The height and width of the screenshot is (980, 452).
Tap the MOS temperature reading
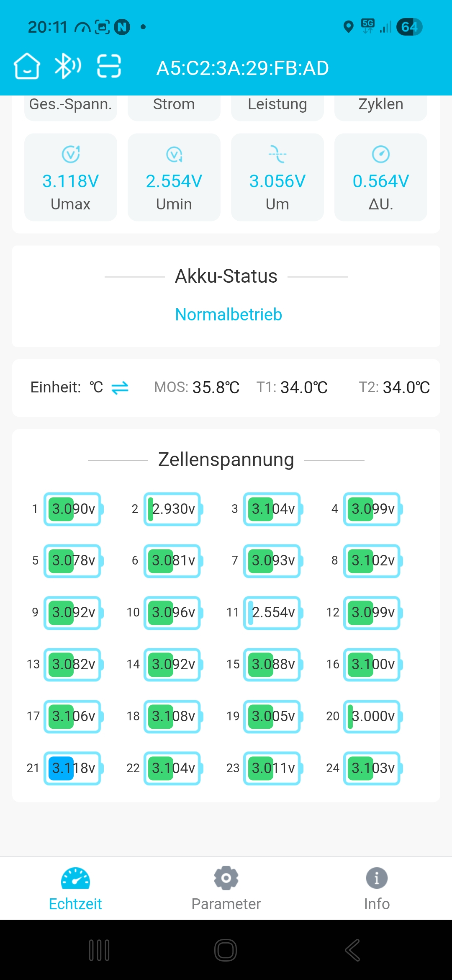coord(197,387)
